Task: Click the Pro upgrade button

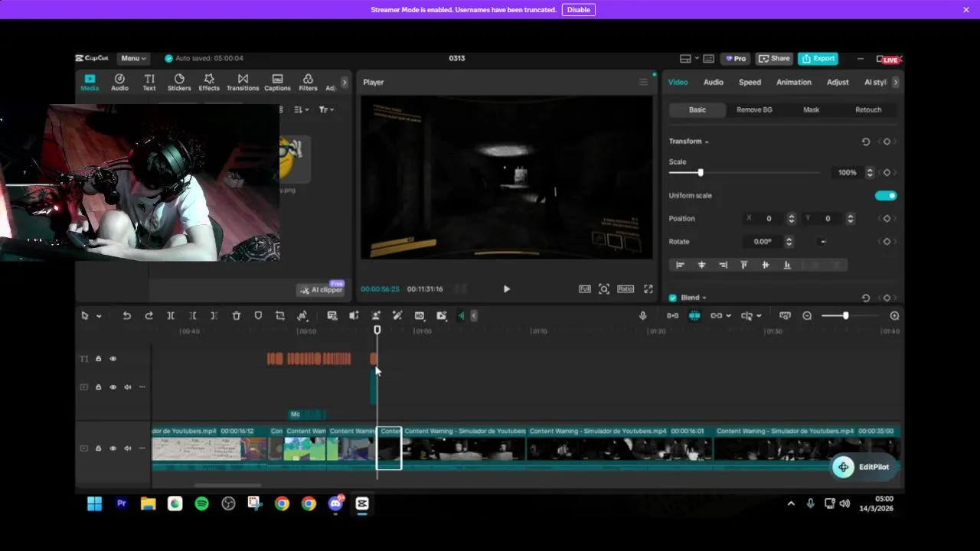Action: click(736, 58)
